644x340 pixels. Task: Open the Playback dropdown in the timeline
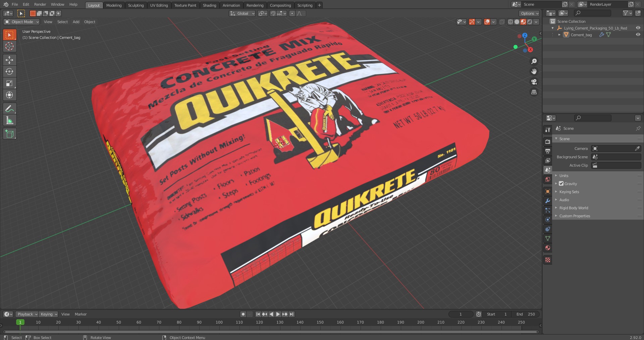pyautogui.click(x=27, y=314)
